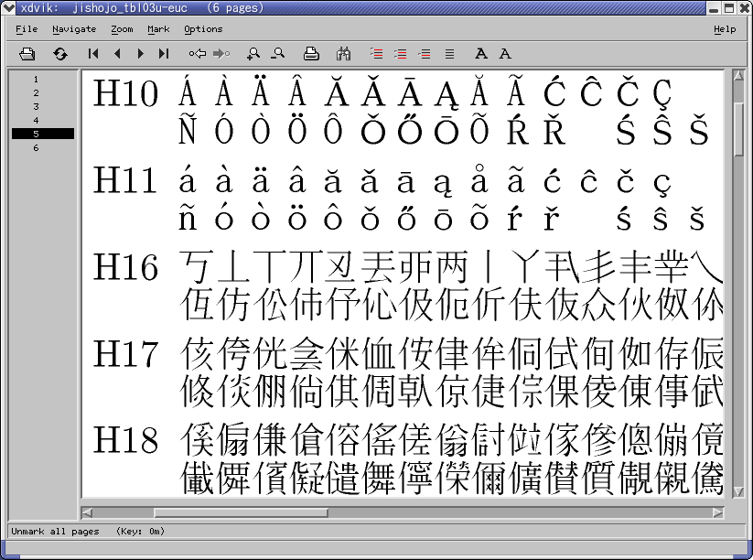Viewport: 753px width, 560px height.
Task: Maximize the xdvik window
Action: (x=729, y=8)
